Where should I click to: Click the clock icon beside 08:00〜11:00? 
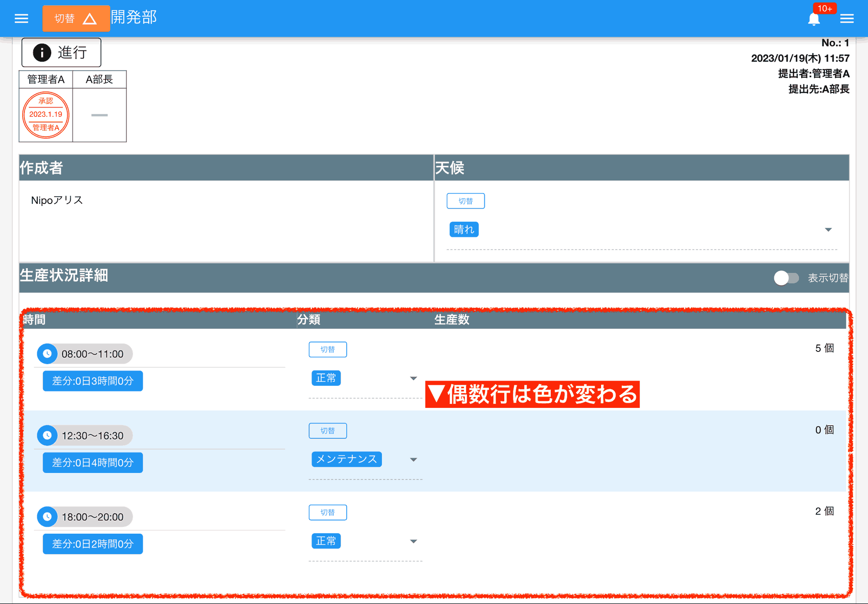click(x=47, y=354)
